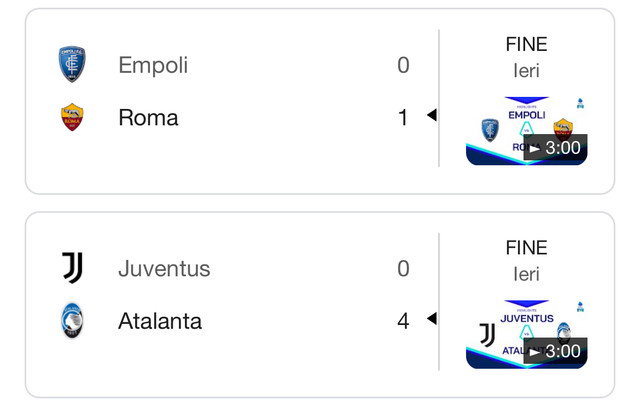This screenshot has height=400, width=640.
Task: Click the winner arrow next to Roma score
Action: coord(431,115)
